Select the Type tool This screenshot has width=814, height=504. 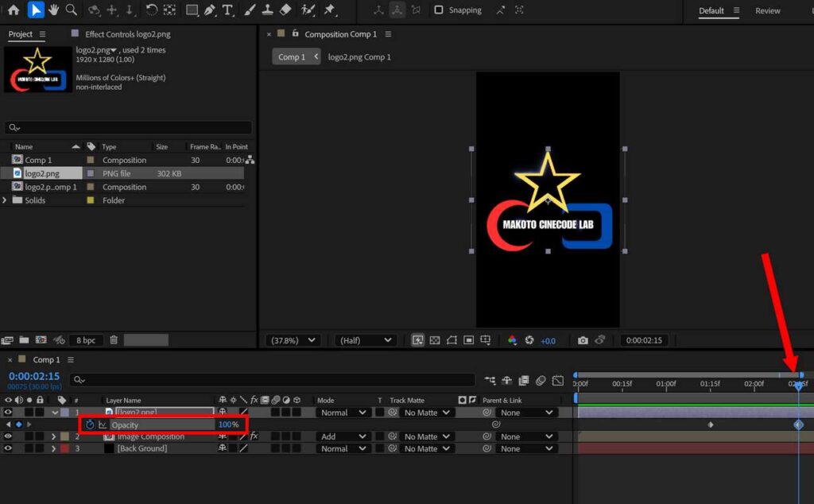[x=227, y=10]
